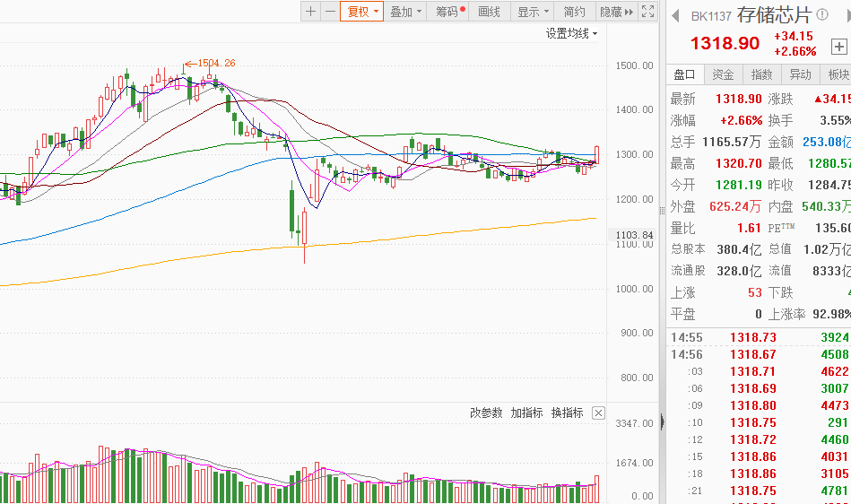Viewport: 851px width, 504px height.
Task: Switch to the 指数 tab
Action: click(x=761, y=74)
